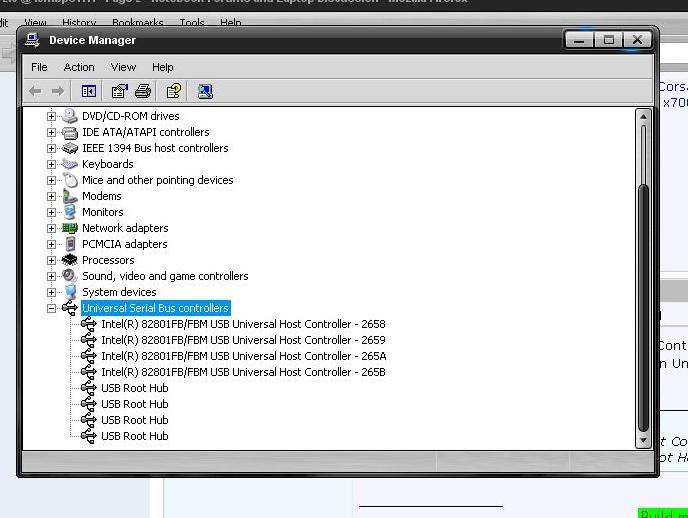Maximize the Device Manager window

point(608,40)
